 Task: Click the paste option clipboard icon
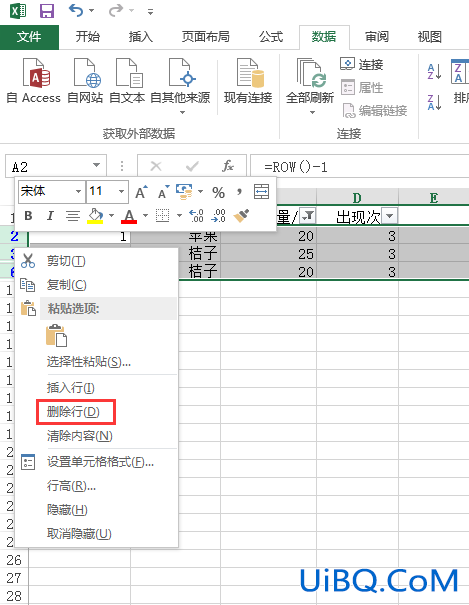(x=56, y=335)
